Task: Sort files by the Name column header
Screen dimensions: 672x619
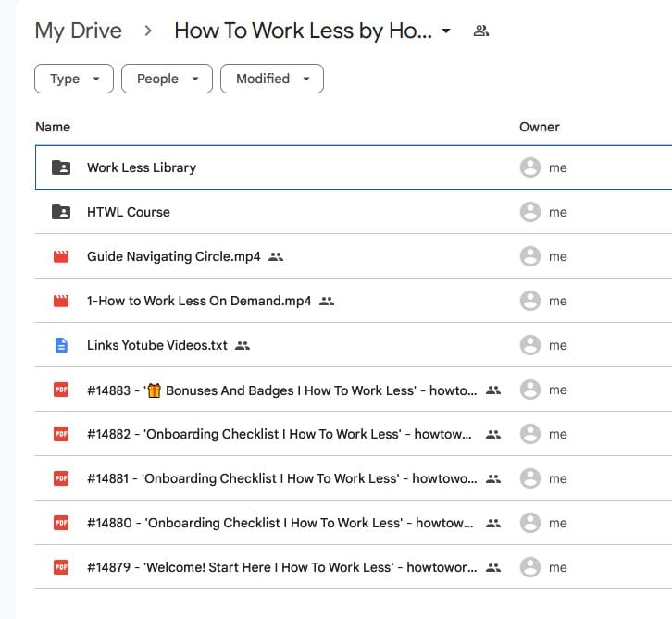Action: pyautogui.click(x=53, y=127)
